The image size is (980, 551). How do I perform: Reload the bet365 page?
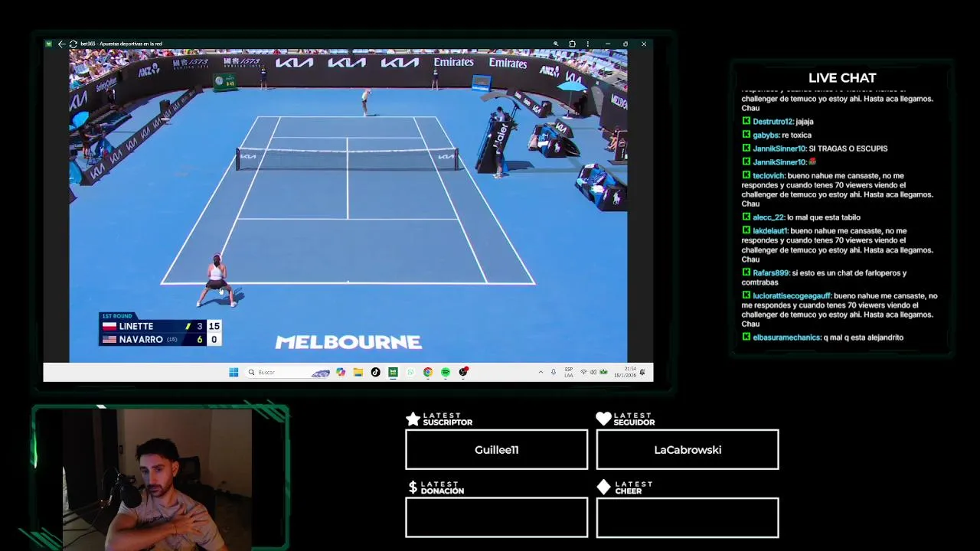point(73,44)
